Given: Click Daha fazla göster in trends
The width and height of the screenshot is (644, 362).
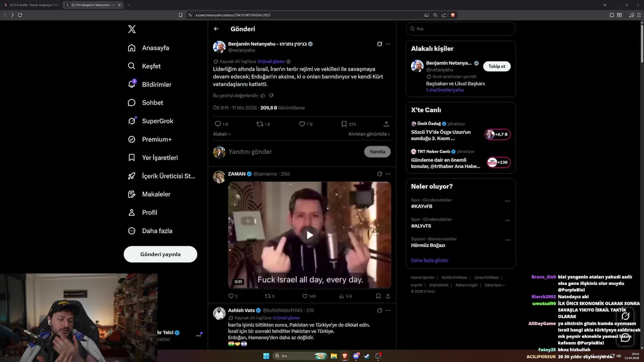Looking at the screenshot, I should (430, 260).
